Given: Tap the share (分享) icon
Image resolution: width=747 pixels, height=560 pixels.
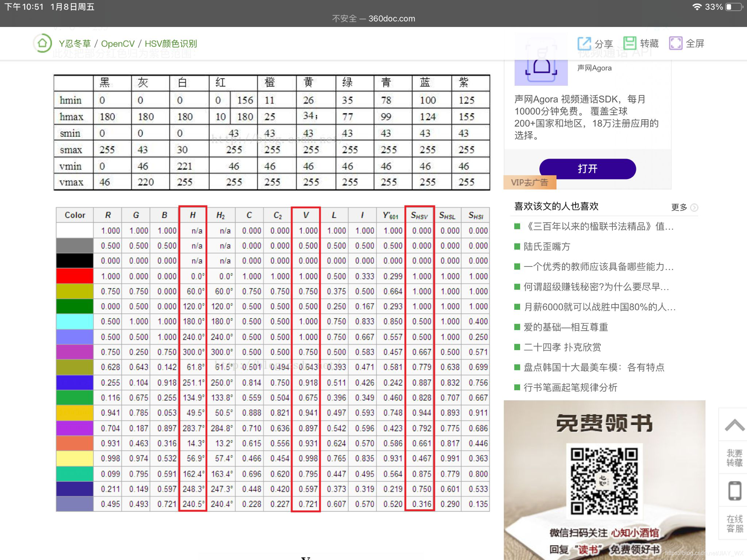Looking at the screenshot, I should 584,43.
